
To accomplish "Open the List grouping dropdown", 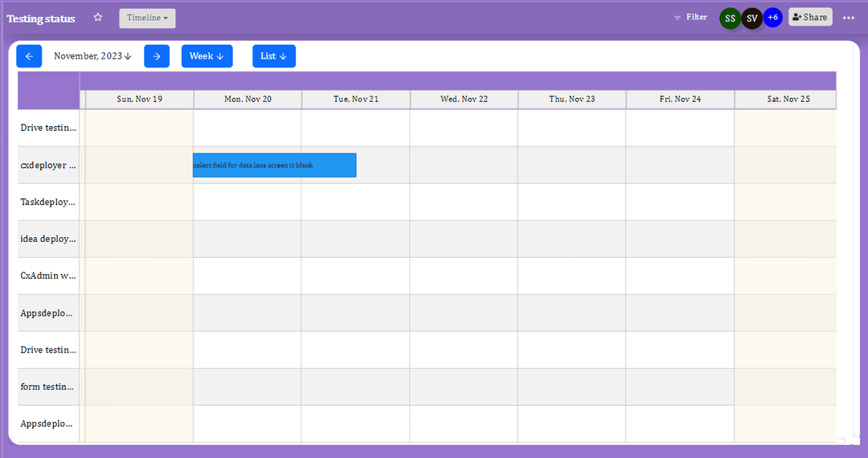I will (274, 56).
